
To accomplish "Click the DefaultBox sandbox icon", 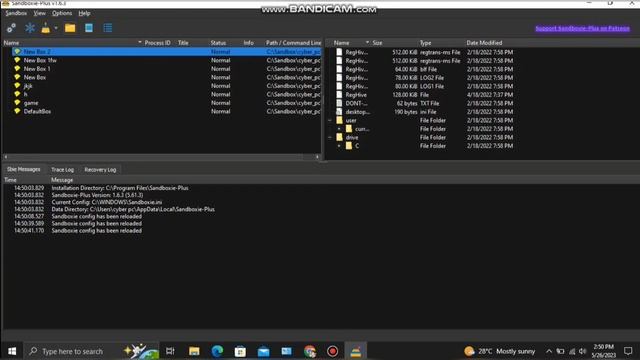I will 17,111.
